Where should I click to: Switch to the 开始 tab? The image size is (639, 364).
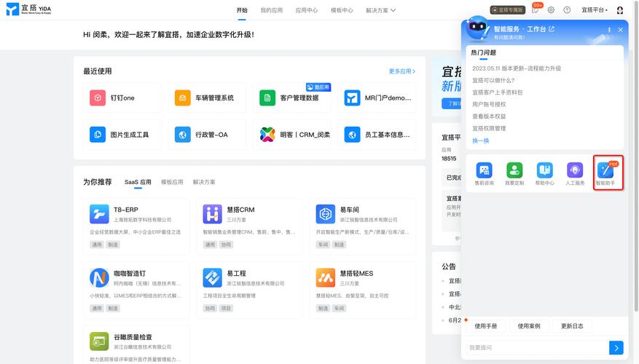(242, 10)
